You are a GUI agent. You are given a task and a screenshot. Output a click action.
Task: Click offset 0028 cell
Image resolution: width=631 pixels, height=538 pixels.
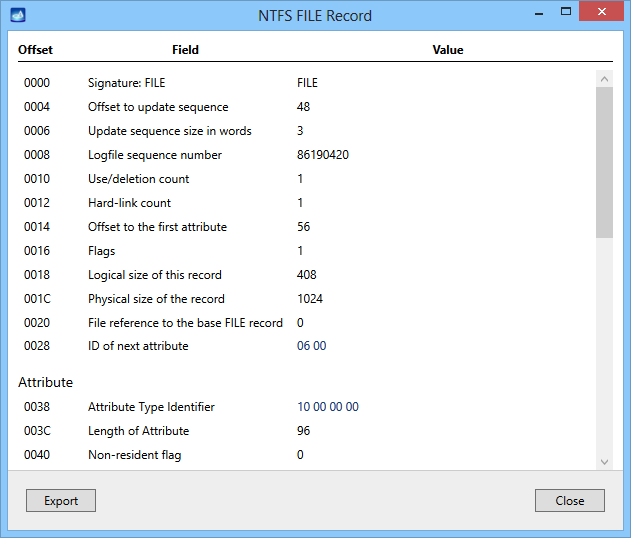click(37, 346)
